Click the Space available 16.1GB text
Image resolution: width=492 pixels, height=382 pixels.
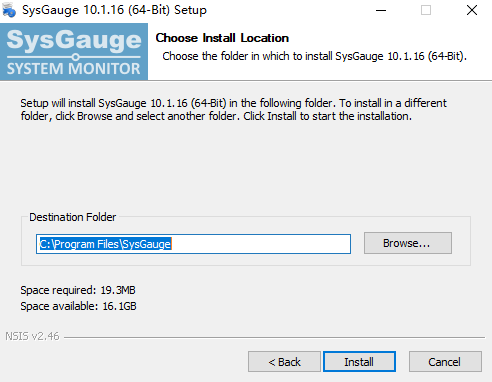click(x=78, y=306)
